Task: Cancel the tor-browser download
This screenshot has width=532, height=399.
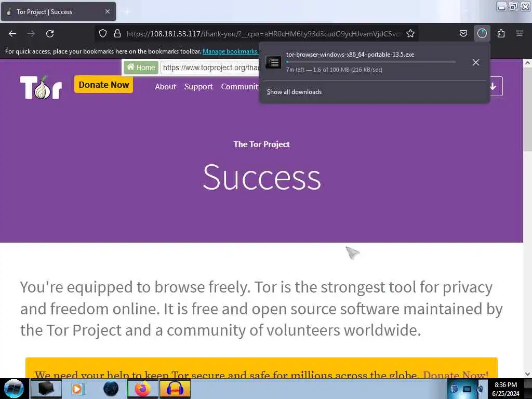Action: [x=476, y=62]
